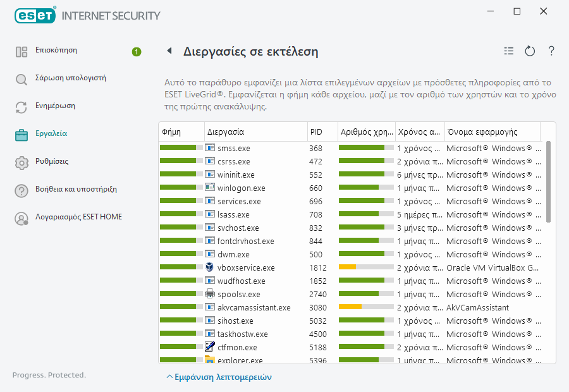The image size is (569, 392).
Task: Open Λογαριασμός ESET HOME account icon
Action: [x=21, y=219]
